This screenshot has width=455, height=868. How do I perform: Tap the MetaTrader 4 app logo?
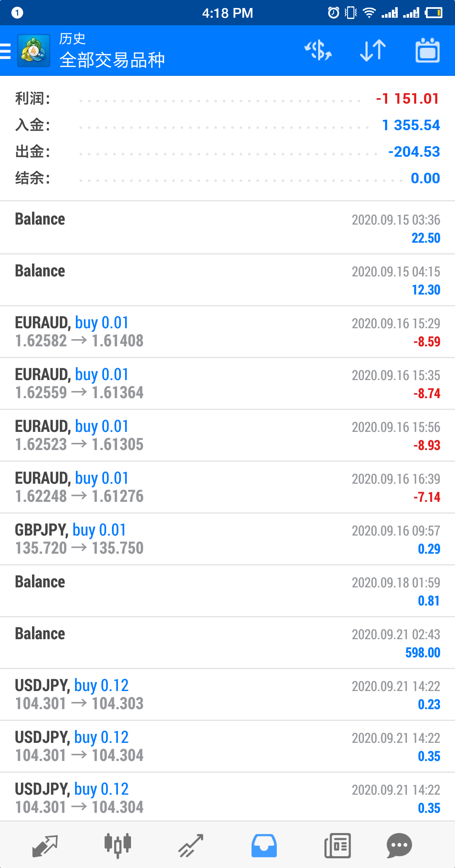34,51
